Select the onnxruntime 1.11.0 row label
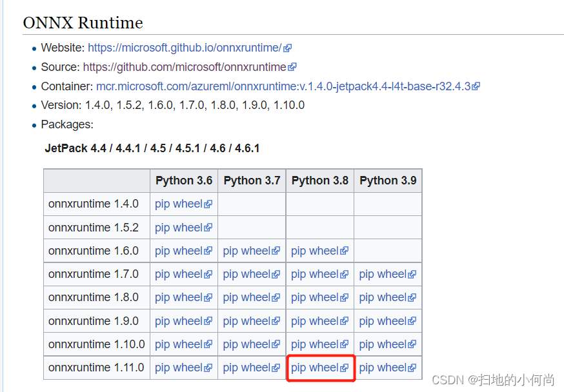Viewport: 564px width, 392px height. coord(96,367)
